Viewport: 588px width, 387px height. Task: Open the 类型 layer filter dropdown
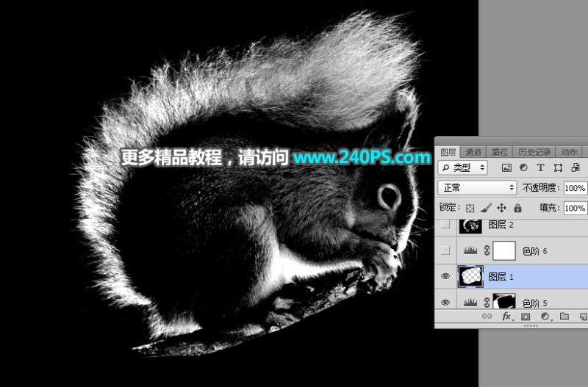[x=463, y=168]
